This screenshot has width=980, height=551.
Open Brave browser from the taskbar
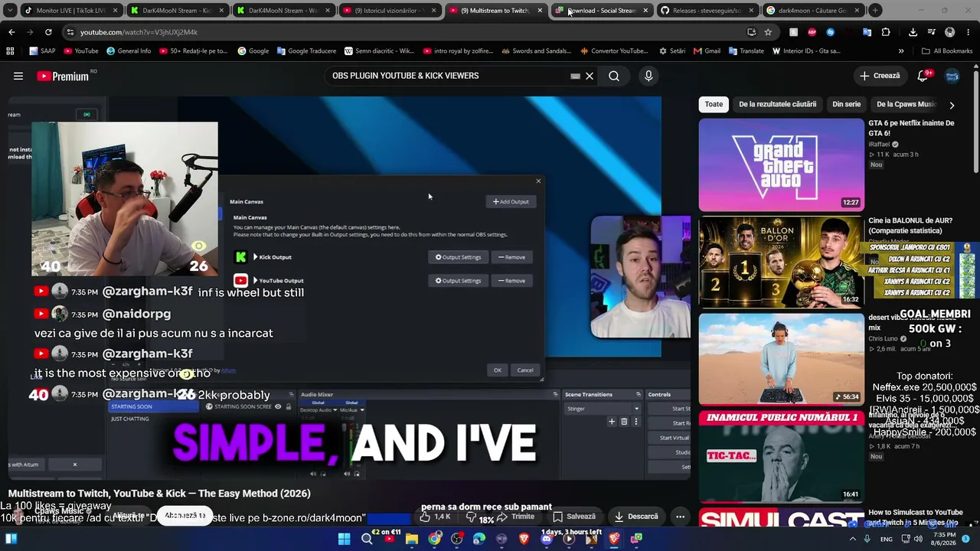(x=524, y=539)
